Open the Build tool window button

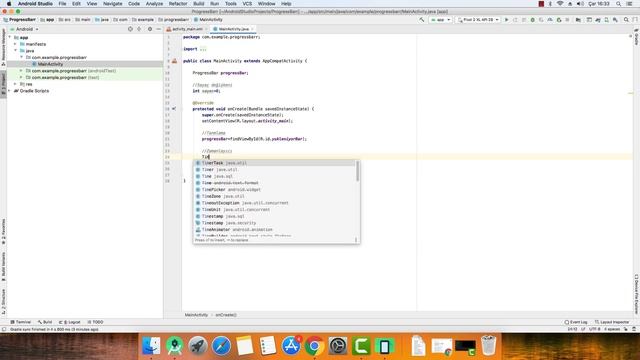45,322
